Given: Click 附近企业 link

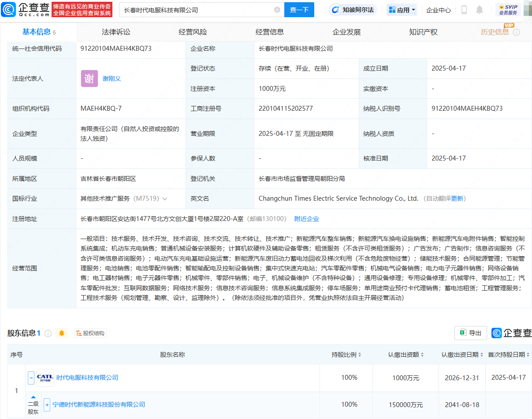Looking at the screenshot, I should [307, 219].
